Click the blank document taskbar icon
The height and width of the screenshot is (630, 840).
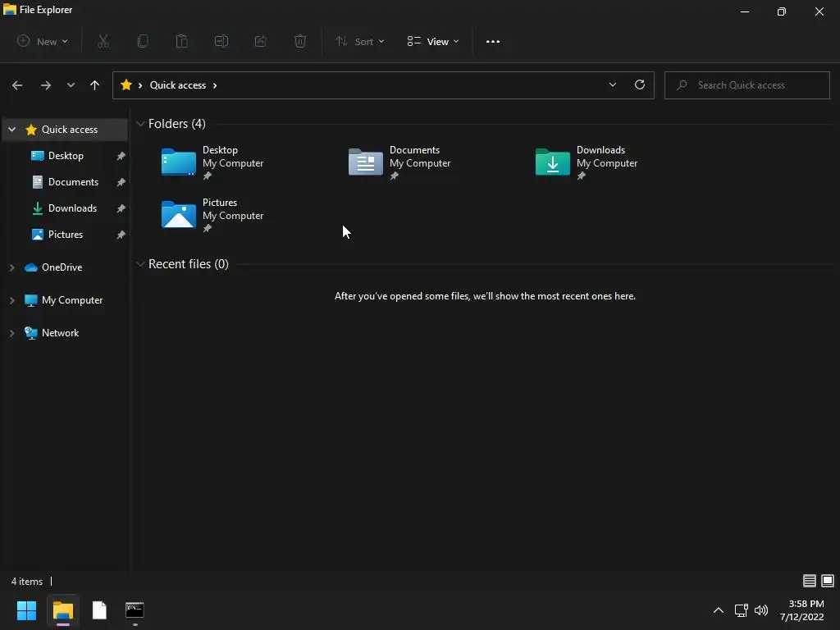click(x=99, y=610)
